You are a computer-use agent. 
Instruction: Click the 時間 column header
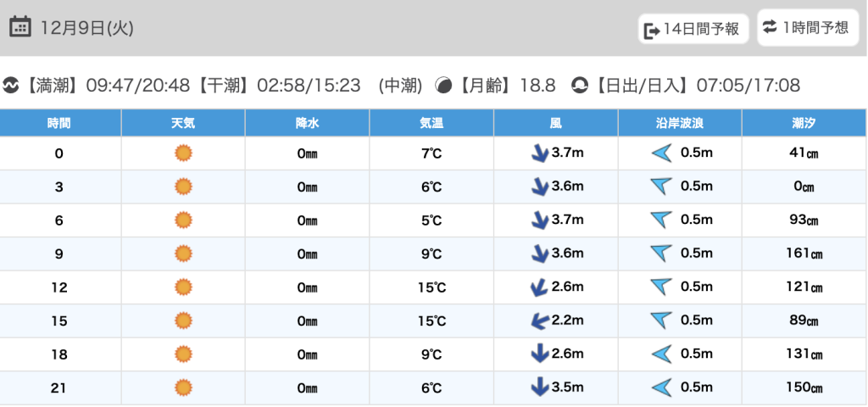(59, 123)
